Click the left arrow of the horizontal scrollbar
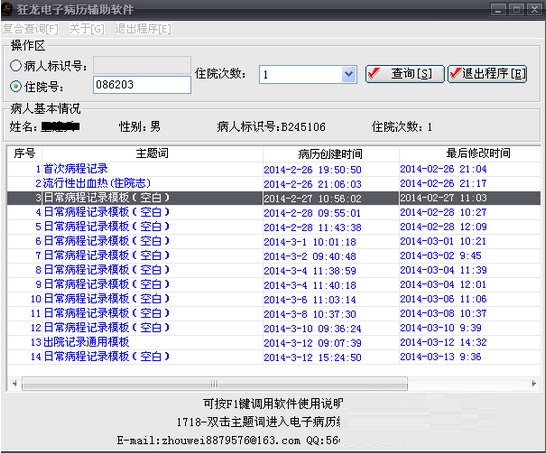The width and height of the screenshot is (546, 453). point(14,384)
